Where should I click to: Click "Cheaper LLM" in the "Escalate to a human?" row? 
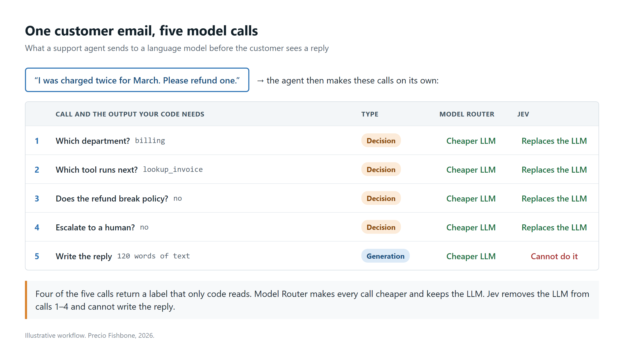click(x=471, y=227)
